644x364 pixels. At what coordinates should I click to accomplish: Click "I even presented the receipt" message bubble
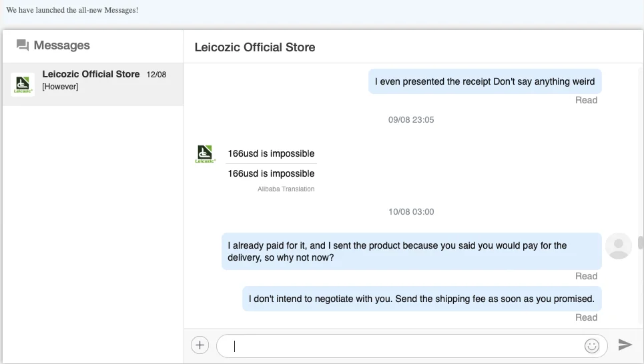[x=485, y=82]
